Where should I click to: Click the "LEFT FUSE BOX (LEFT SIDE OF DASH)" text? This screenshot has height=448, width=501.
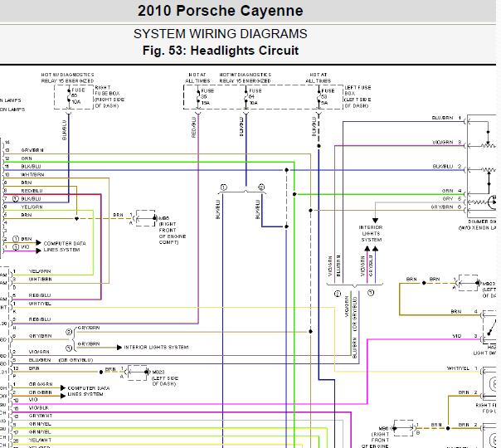[358, 96]
